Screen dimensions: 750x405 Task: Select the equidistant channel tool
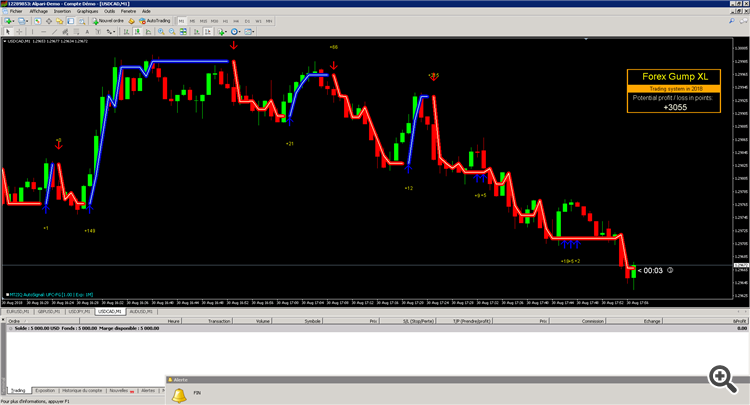pyautogui.click(x=65, y=32)
